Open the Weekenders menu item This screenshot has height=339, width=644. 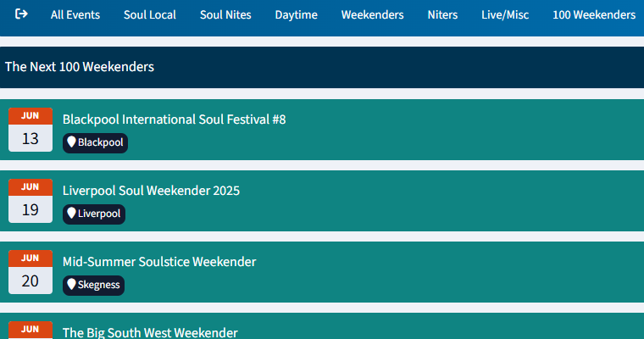tap(373, 14)
